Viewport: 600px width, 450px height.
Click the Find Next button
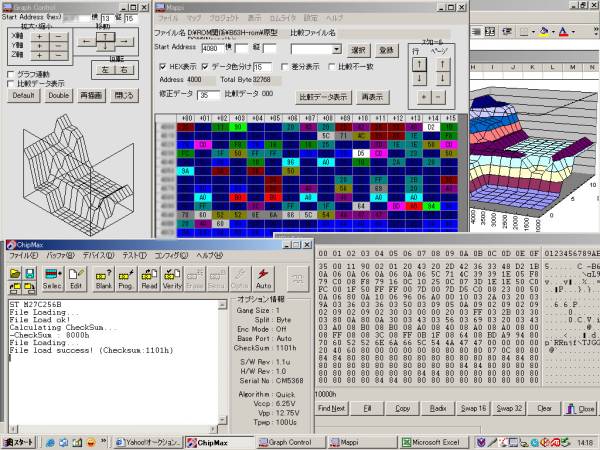point(331,409)
